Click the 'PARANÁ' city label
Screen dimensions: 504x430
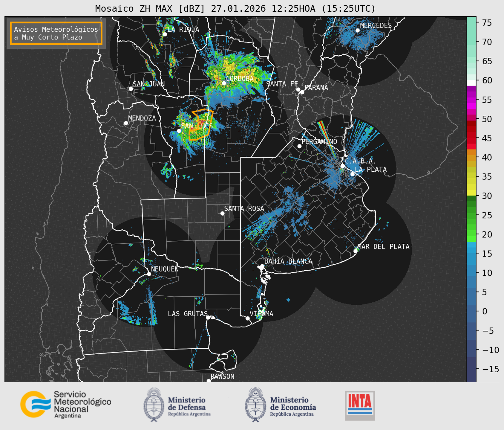click(x=316, y=88)
